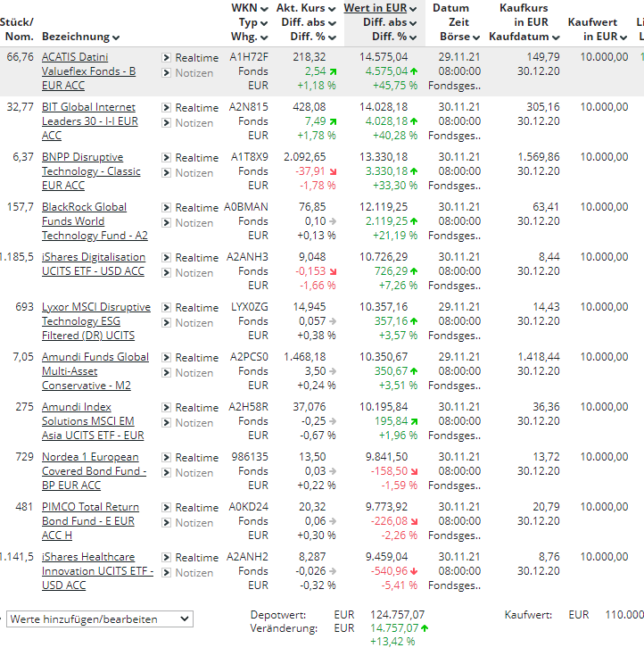The image size is (644, 656).
Task: Open Notizen arrow icon for Lyxor MSCI Disruptive
Action: [166, 322]
